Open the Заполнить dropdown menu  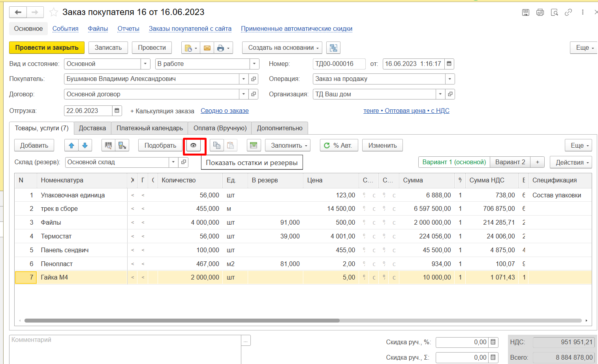(x=287, y=146)
